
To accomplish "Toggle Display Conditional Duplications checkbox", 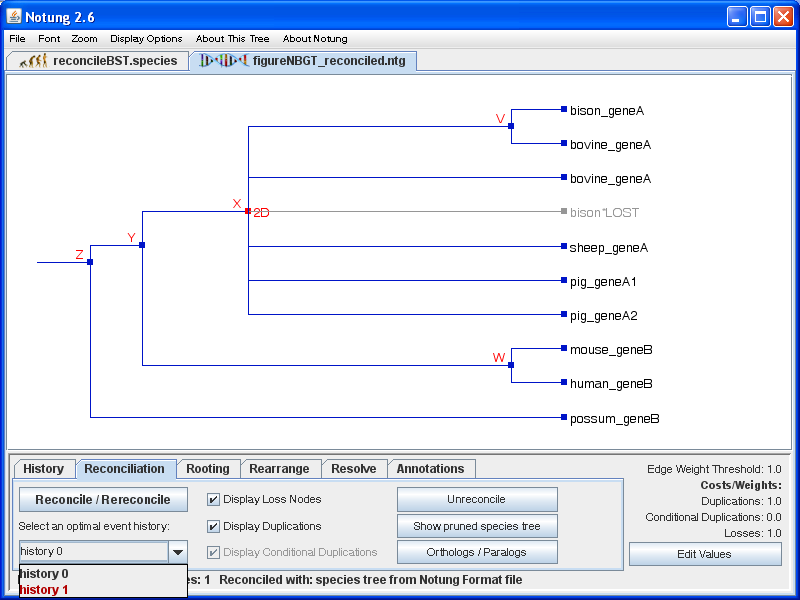I will (x=213, y=552).
